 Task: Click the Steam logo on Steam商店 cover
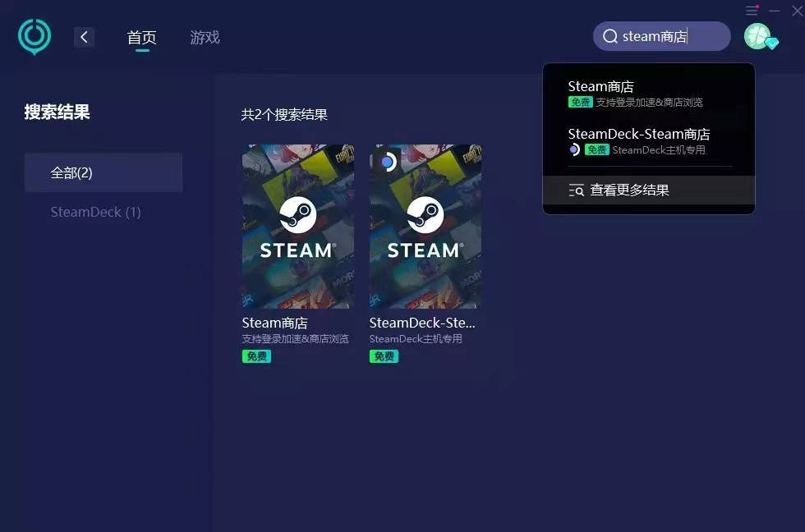pos(297,214)
